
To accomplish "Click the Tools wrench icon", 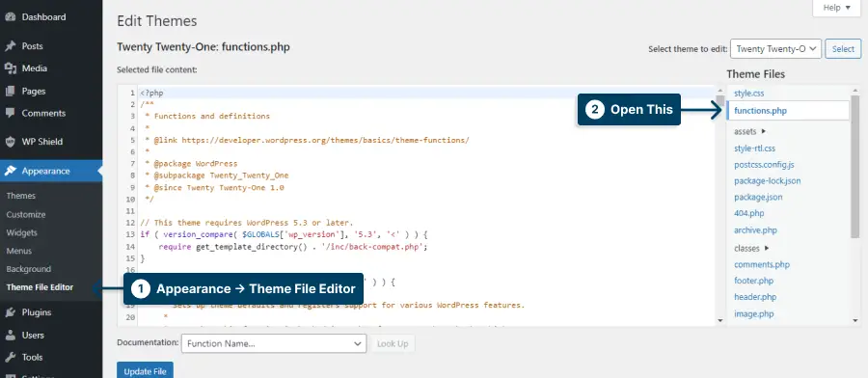I will [10, 358].
